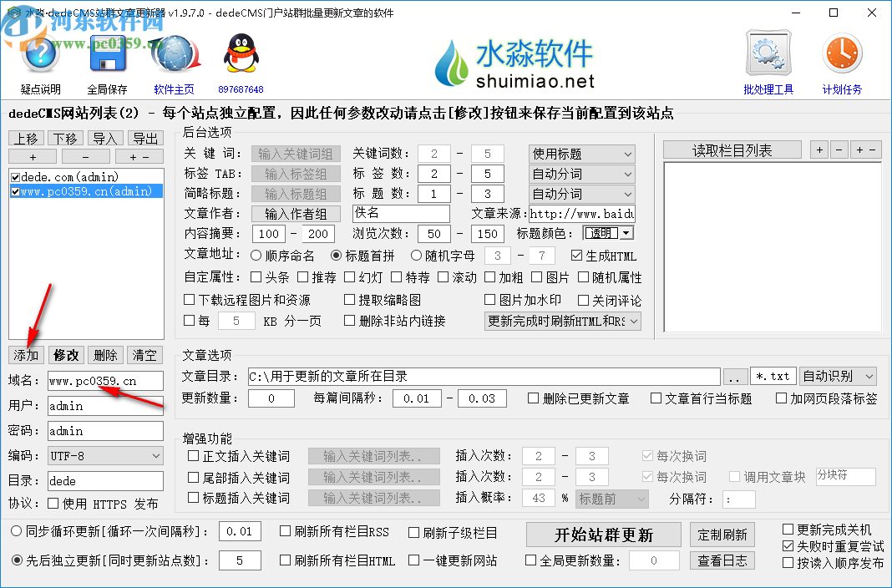Open the 疑点说明 help icon
The image size is (892, 588).
coord(39,52)
